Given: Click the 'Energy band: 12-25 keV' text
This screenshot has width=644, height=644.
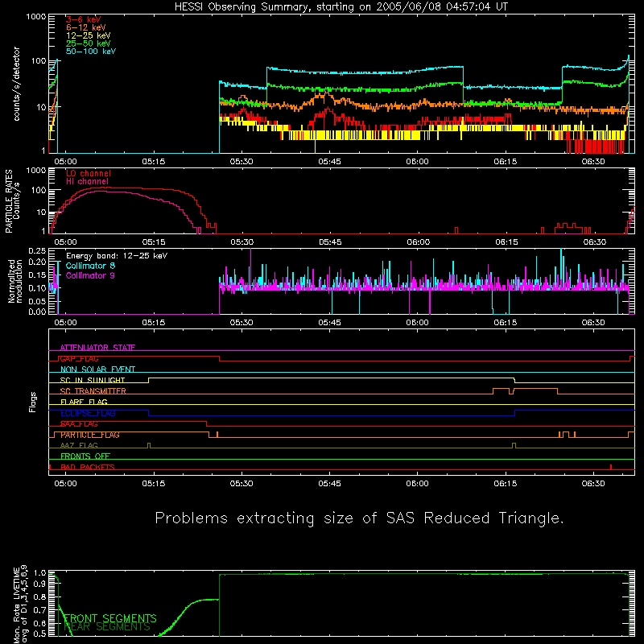Looking at the screenshot, I should 117,256.
